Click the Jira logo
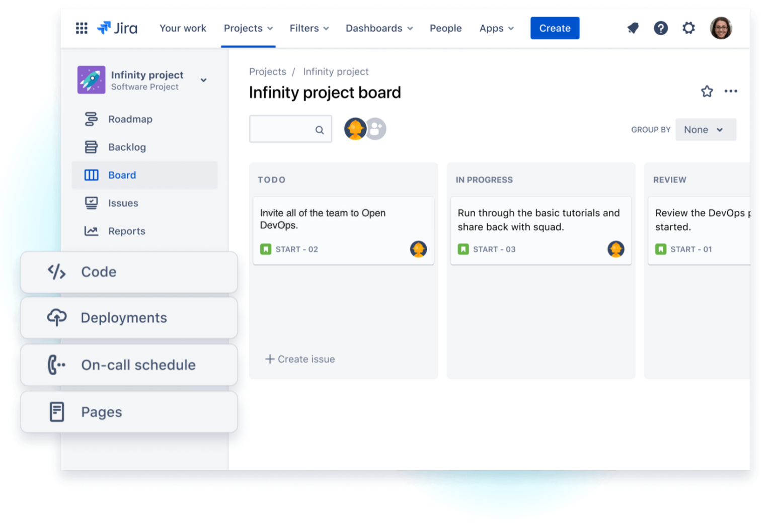 pyautogui.click(x=117, y=28)
